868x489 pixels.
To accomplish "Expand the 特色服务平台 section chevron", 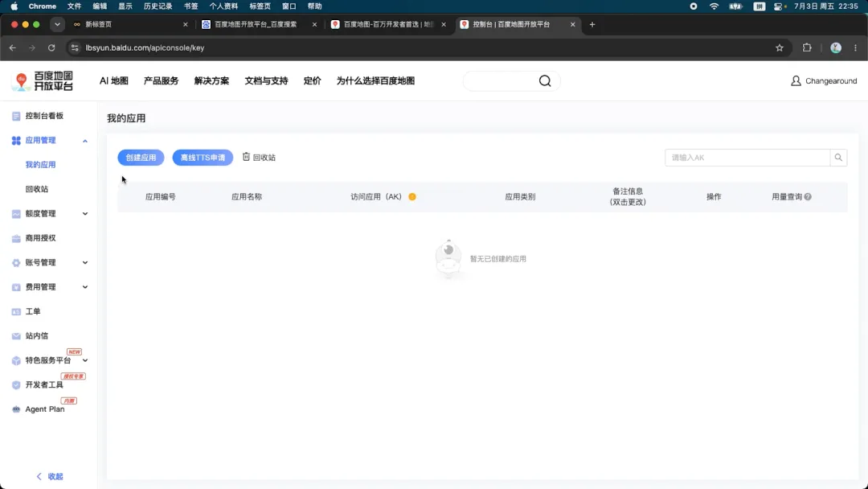I will tap(84, 360).
